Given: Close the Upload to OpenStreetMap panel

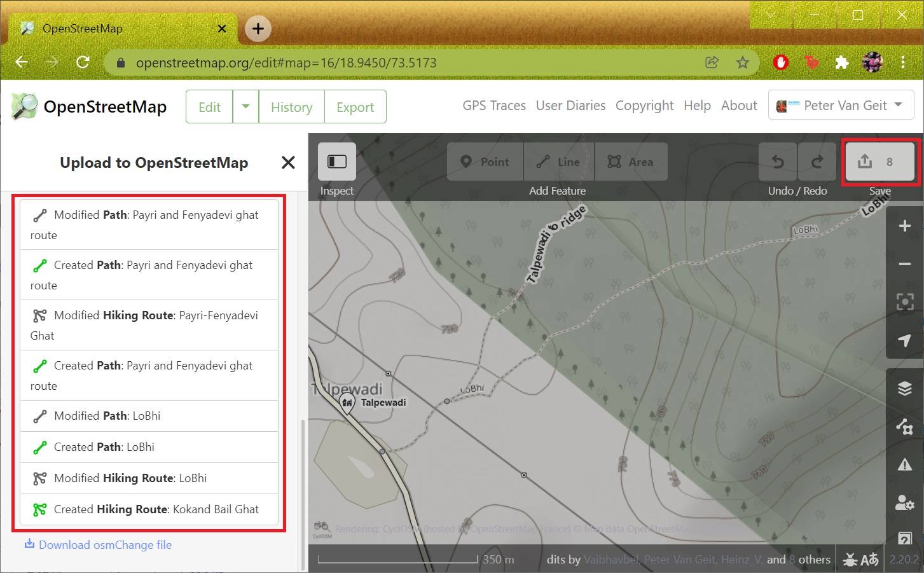Looking at the screenshot, I should coord(288,163).
